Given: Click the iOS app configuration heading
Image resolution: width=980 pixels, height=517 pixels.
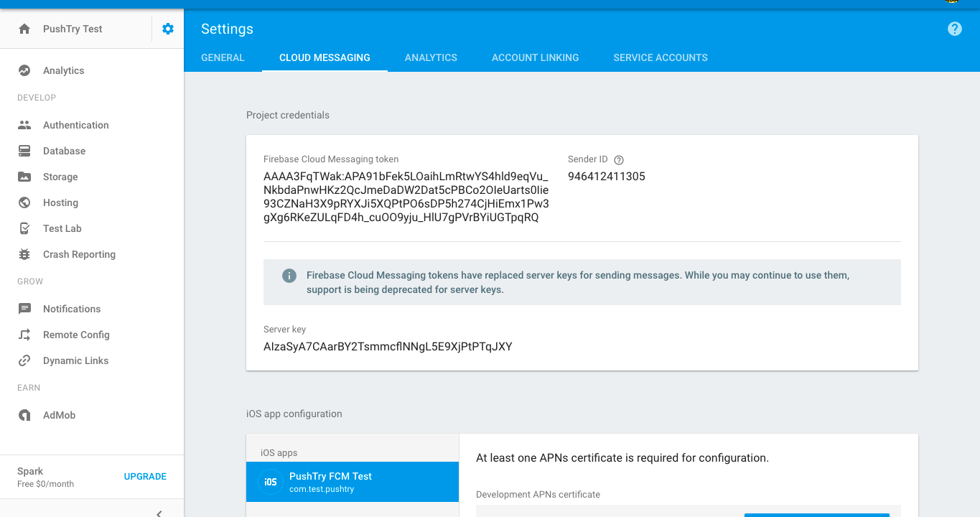Looking at the screenshot, I should pyautogui.click(x=294, y=414).
